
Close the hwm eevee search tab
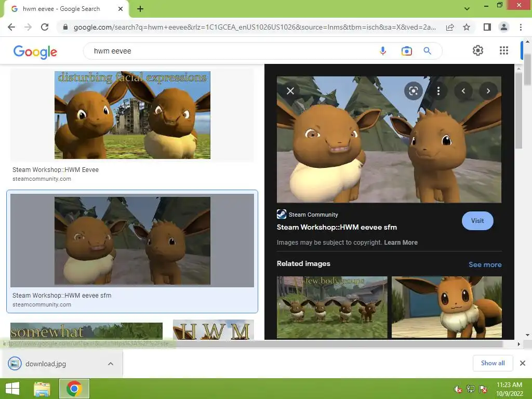pos(121,9)
